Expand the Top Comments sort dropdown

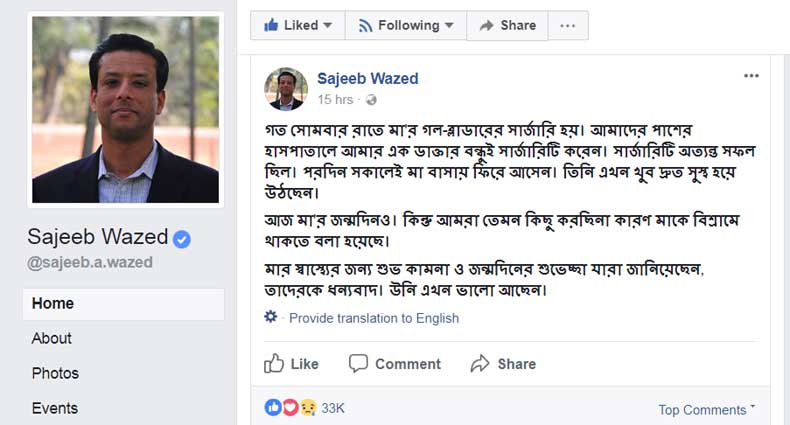[x=707, y=409]
